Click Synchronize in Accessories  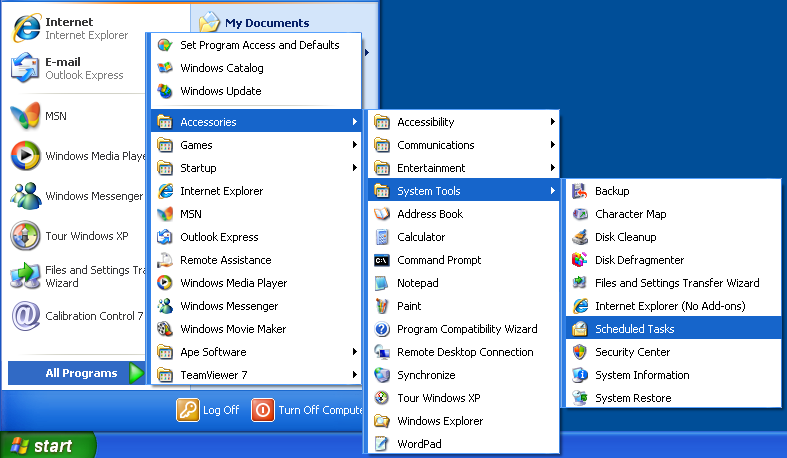(463, 375)
